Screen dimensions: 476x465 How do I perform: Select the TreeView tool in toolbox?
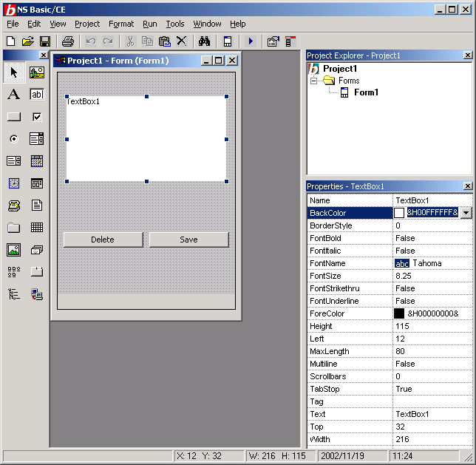point(14,294)
